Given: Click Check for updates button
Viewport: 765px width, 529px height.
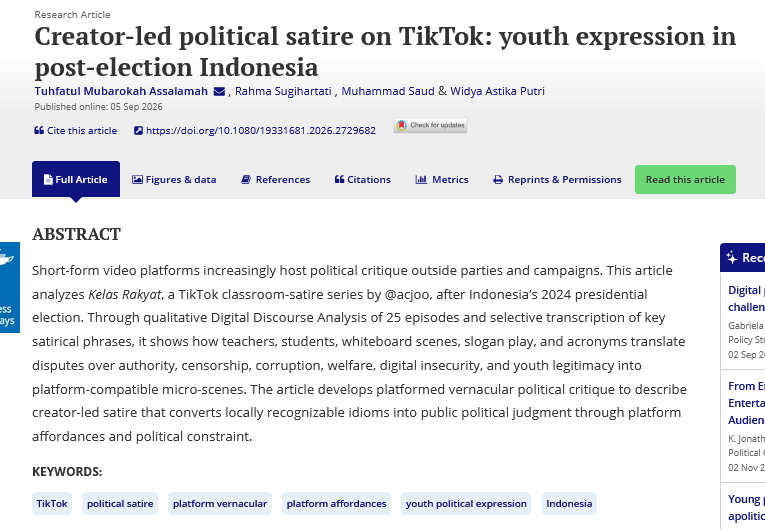Looking at the screenshot, I should point(430,125).
